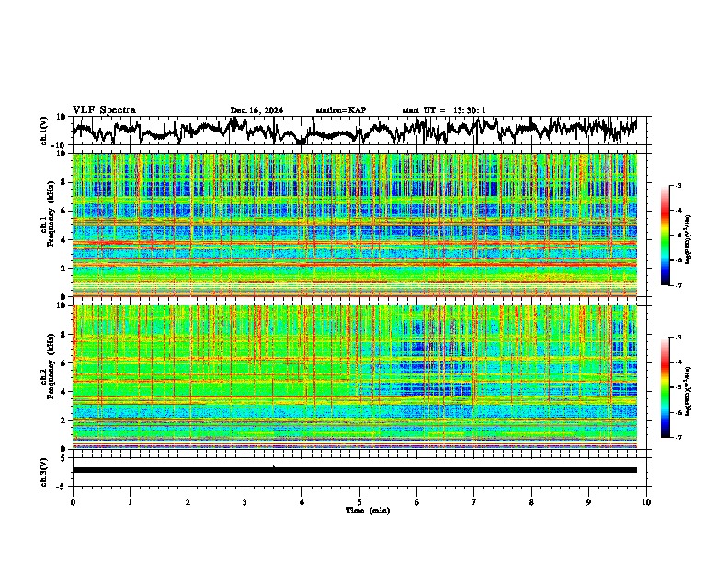Click the -7 tick on ch.2 colorbar
The image size is (728, 563).
pyautogui.click(x=677, y=437)
